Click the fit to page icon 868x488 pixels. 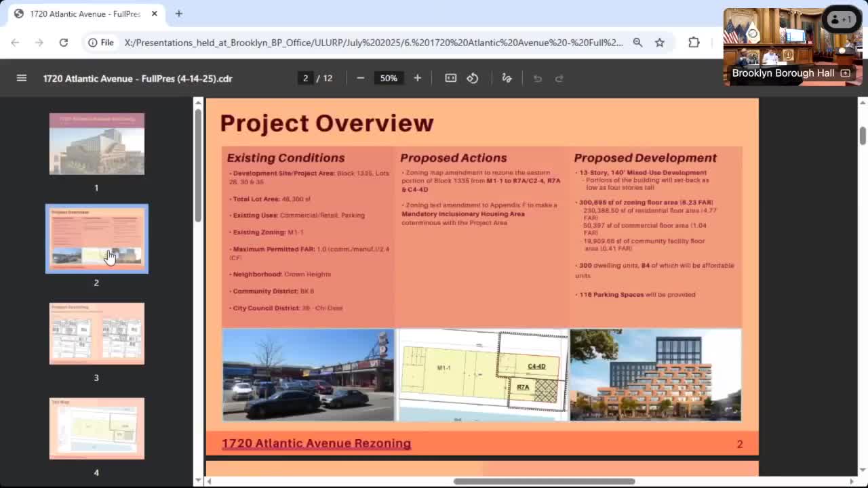[x=451, y=78]
